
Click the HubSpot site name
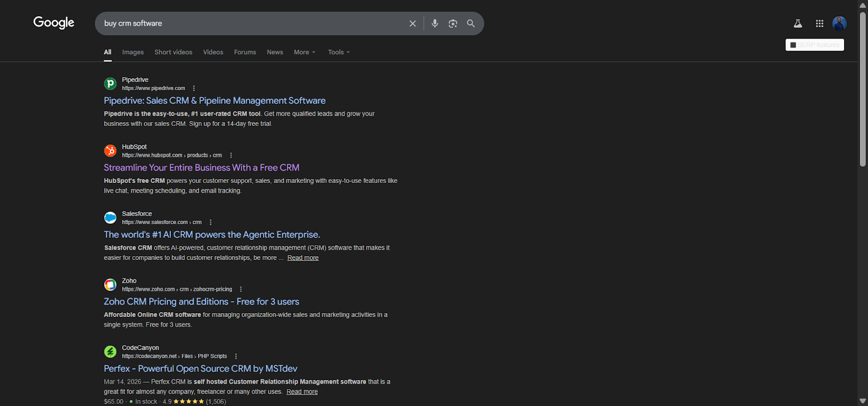[134, 147]
